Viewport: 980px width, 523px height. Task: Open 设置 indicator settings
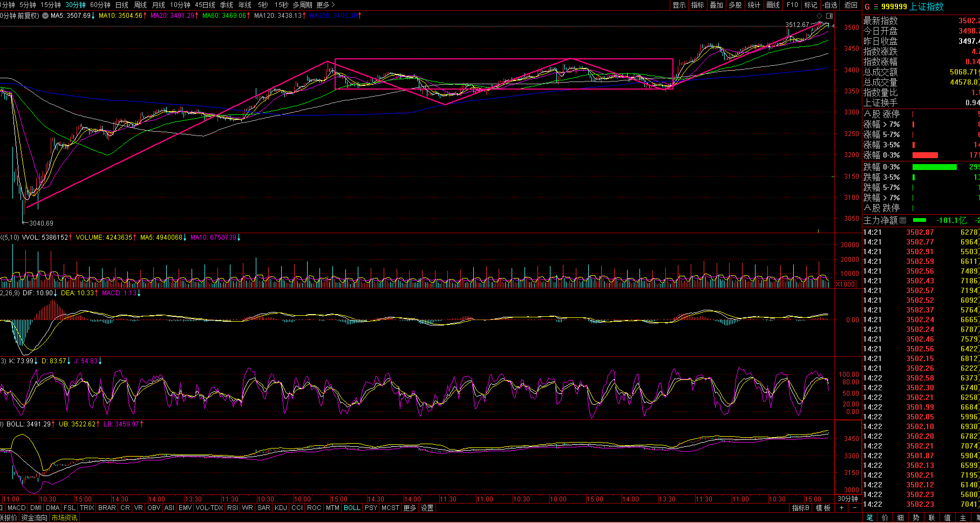[427, 508]
